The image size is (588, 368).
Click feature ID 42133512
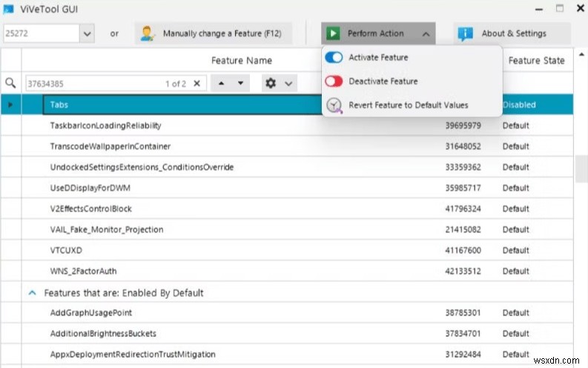pos(463,272)
